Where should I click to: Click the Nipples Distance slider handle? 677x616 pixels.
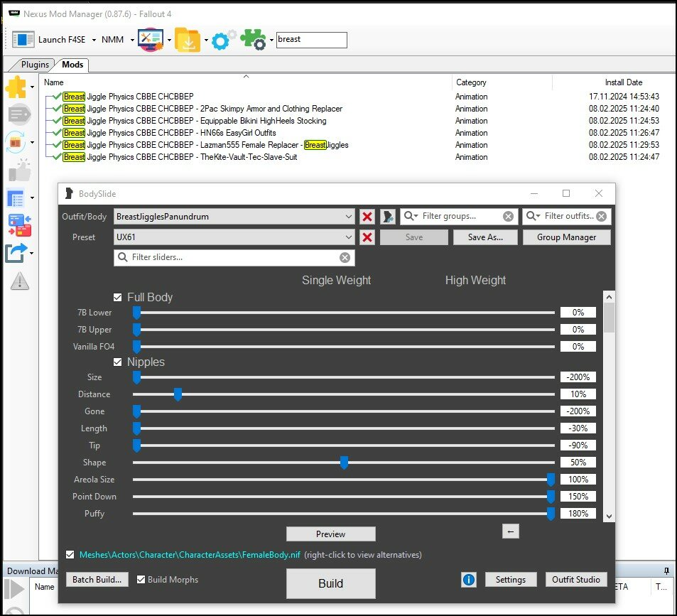coord(178,394)
